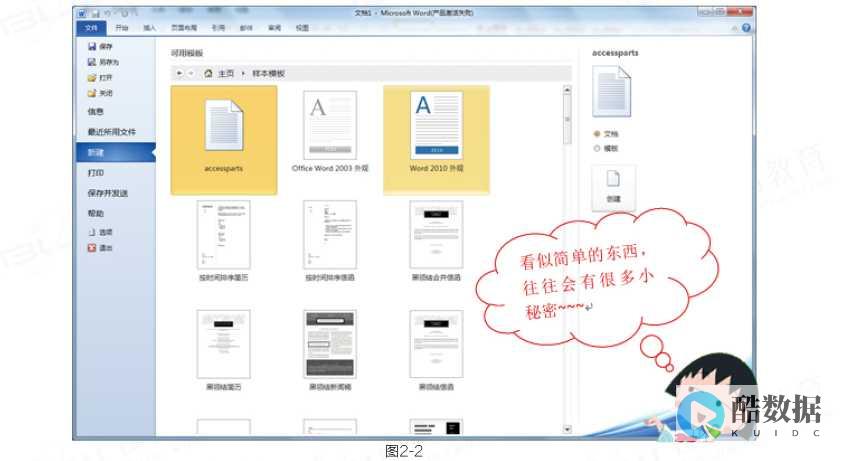844x461 pixels.
Task: Select Word 2010 外观 template
Action: click(x=437, y=139)
